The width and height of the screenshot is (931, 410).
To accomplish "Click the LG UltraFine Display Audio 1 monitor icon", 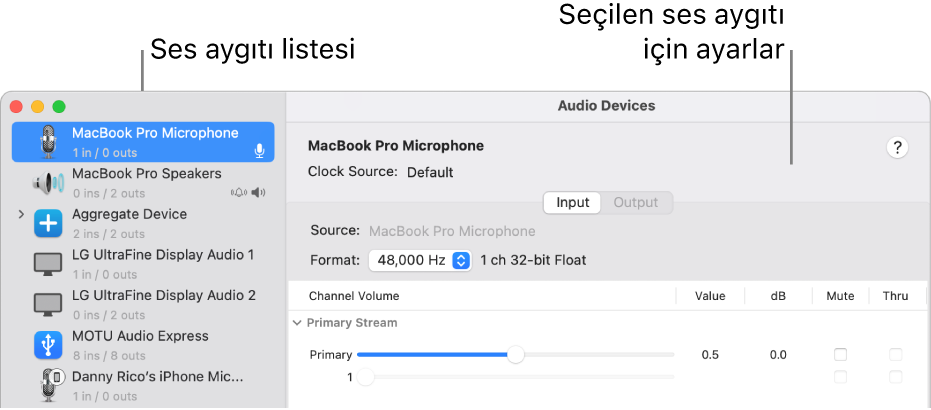I will pos(48,264).
